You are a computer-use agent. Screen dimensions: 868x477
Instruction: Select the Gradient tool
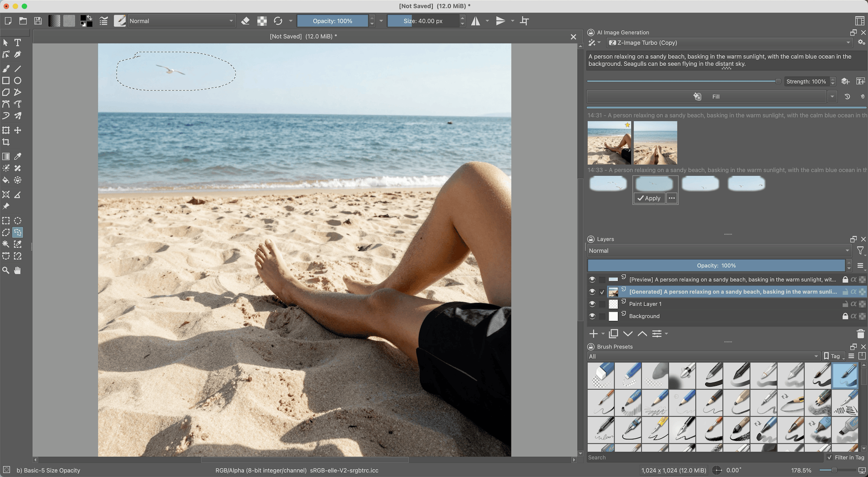click(x=6, y=156)
